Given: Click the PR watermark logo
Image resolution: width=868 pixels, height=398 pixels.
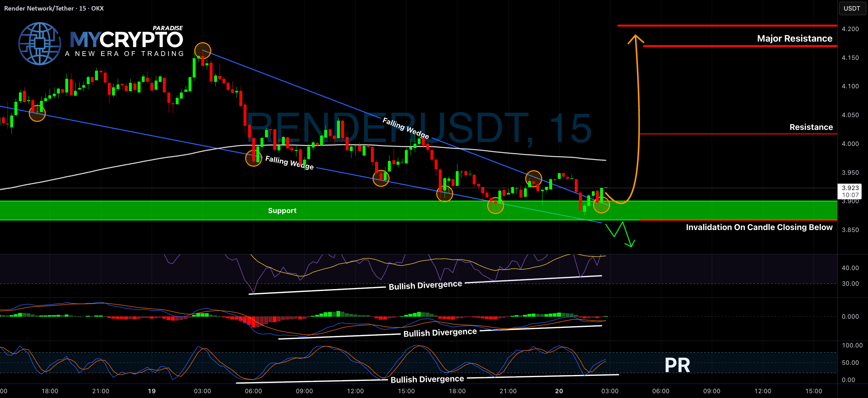Looking at the screenshot, I should pyautogui.click(x=677, y=365).
